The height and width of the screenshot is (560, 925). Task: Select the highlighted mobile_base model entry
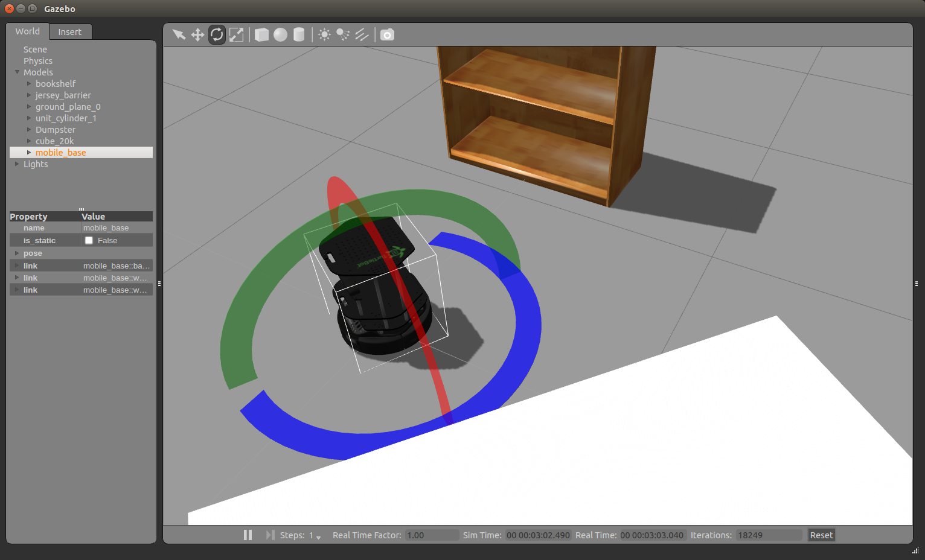coord(81,153)
